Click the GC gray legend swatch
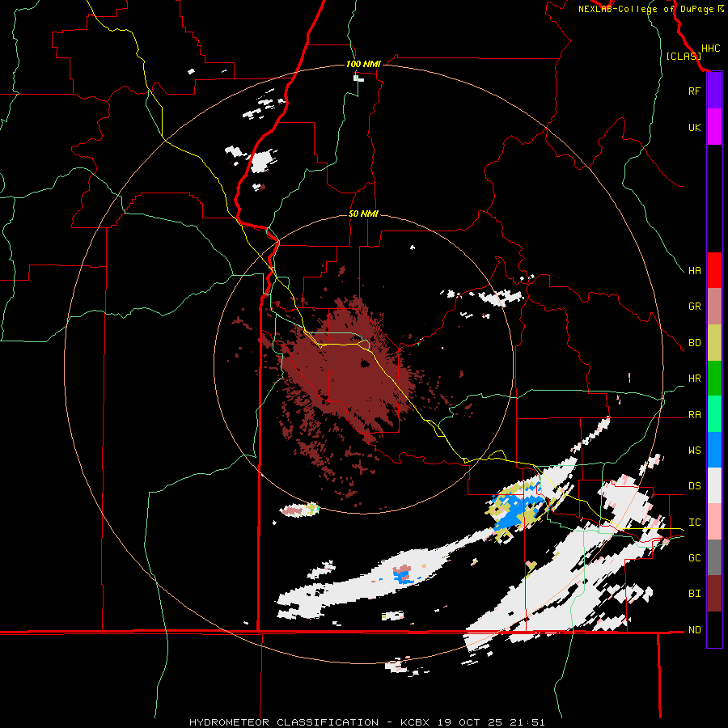This screenshot has width=728, height=728. point(714,557)
